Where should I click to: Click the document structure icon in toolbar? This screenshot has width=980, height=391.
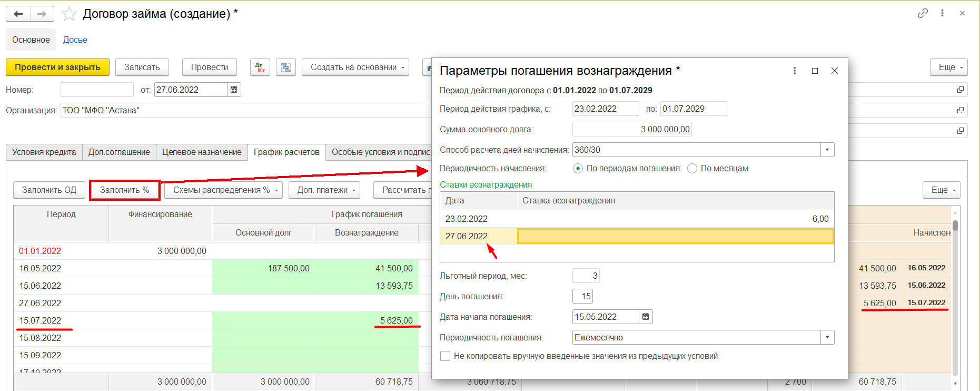pyautogui.click(x=286, y=67)
